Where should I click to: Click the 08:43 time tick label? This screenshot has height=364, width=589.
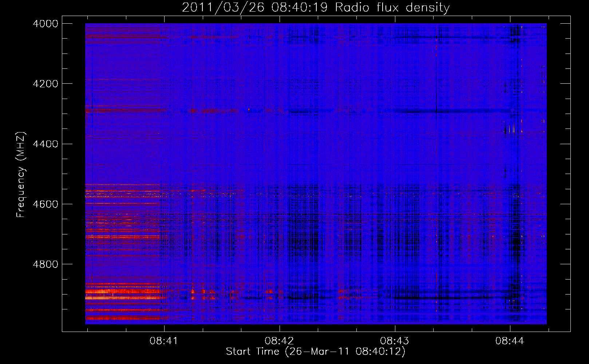tap(395, 341)
